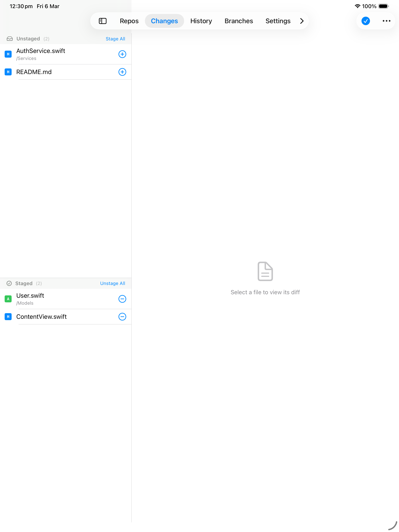Commit changes using the blue checkmark button
The width and height of the screenshot is (399, 532).
coord(365,21)
